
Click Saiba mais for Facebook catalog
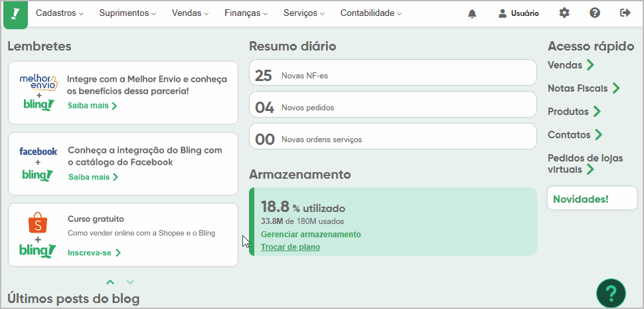click(x=93, y=177)
